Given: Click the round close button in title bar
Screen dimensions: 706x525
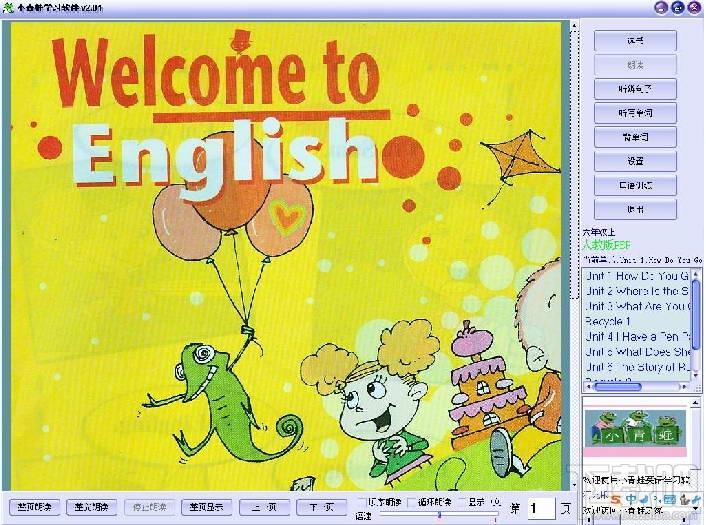Looking at the screenshot, I should point(694,7).
